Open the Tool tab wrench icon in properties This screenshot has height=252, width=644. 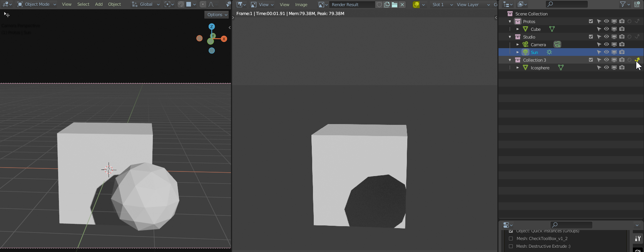click(637, 239)
